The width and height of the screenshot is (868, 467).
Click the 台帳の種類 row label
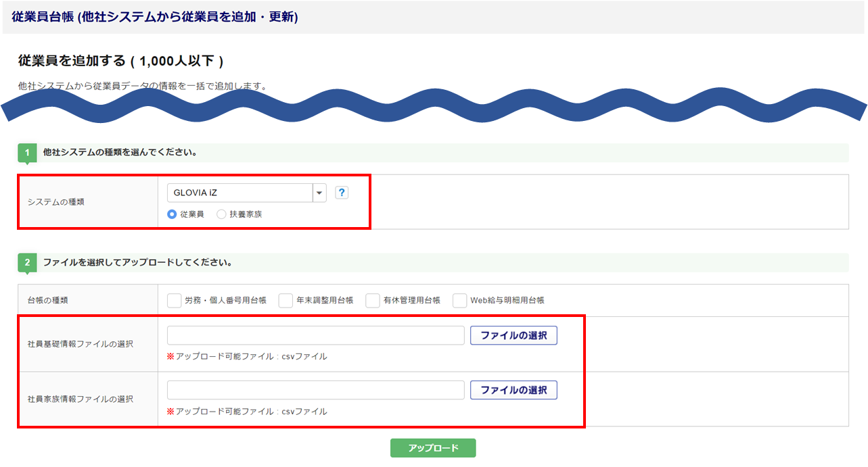pyautogui.click(x=48, y=300)
